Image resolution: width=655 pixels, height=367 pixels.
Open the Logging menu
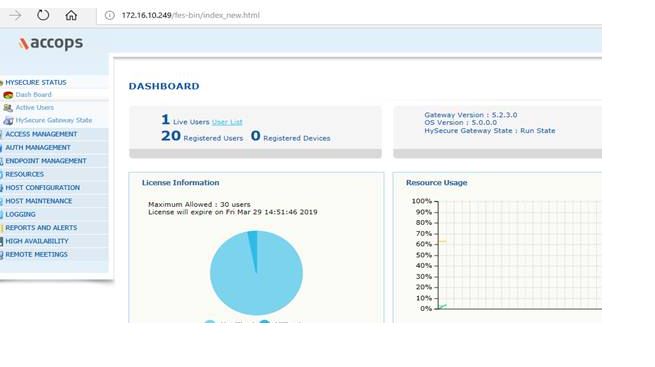20,214
